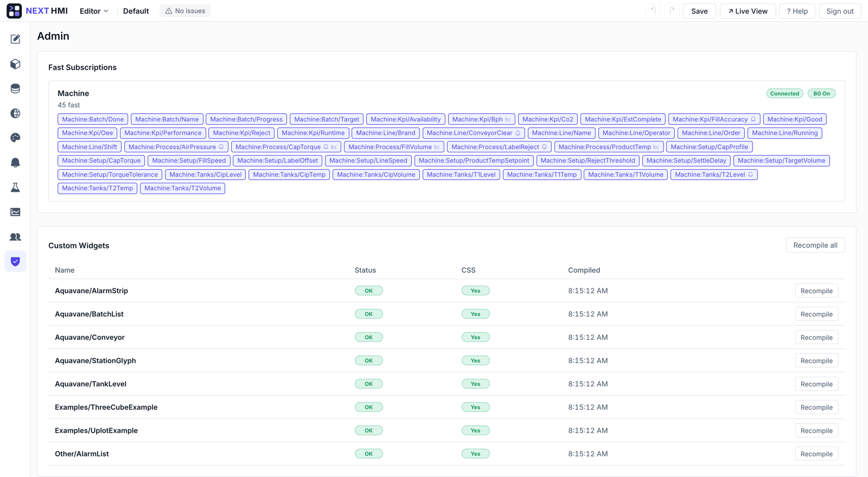This screenshot has width=868, height=477.
Task: Open the page editor pencil icon in sidebar
Action: (x=15, y=39)
